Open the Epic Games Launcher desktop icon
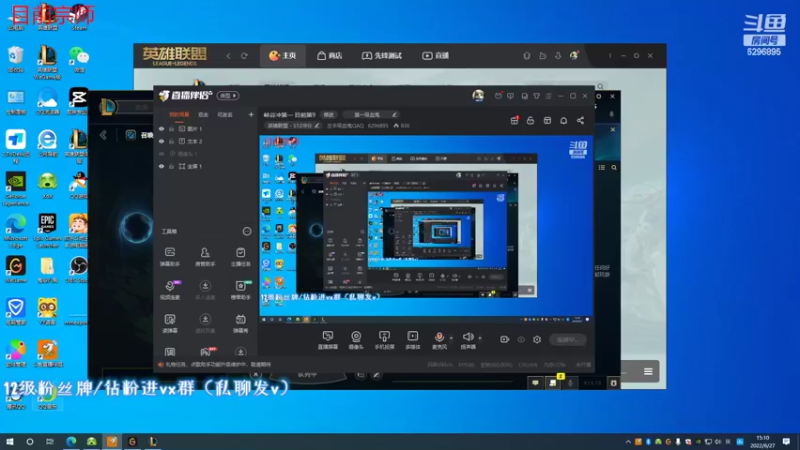The width and height of the screenshot is (800, 450). click(x=47, y=231)
